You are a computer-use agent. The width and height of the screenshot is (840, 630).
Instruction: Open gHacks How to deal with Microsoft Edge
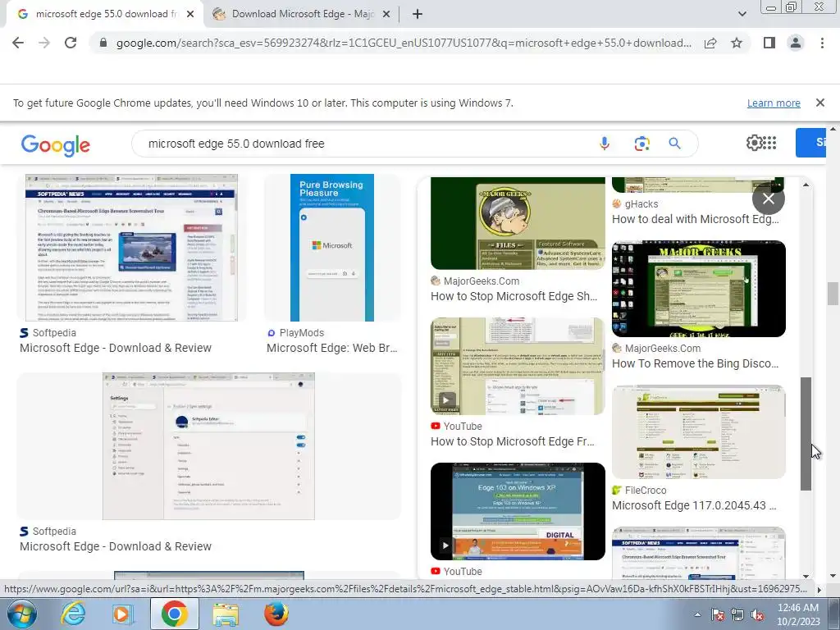point(696,219)
